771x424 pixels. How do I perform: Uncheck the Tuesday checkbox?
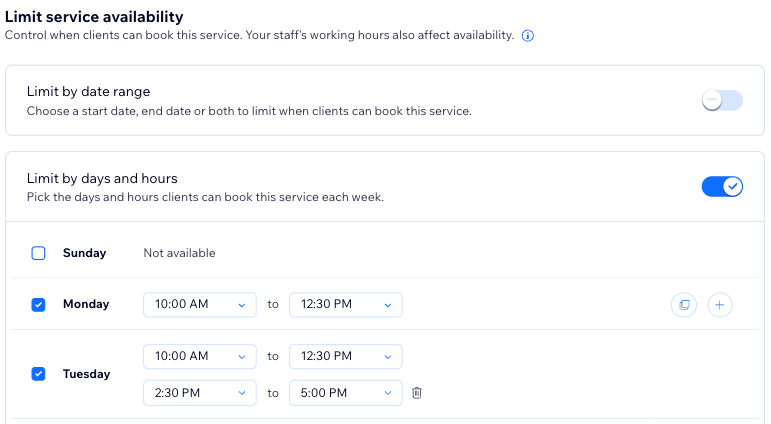click(38, 374)
